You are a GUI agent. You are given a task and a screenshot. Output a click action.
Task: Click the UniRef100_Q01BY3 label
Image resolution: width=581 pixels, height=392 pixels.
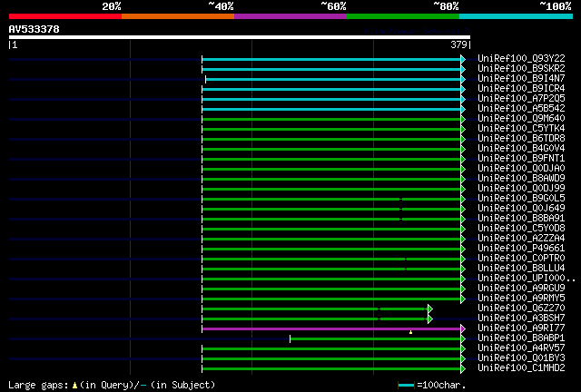[521, 358]
